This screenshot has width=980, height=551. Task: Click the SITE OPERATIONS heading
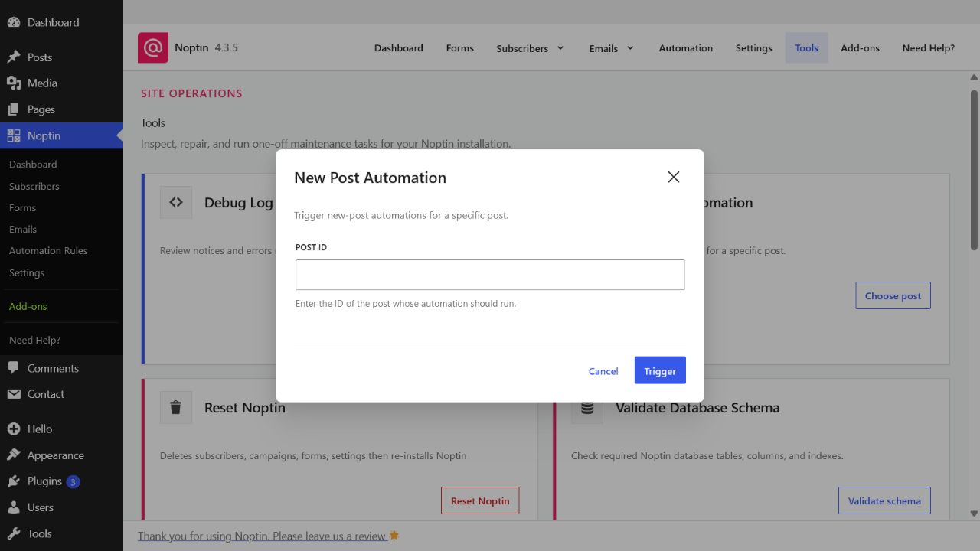tap(191, 93)
